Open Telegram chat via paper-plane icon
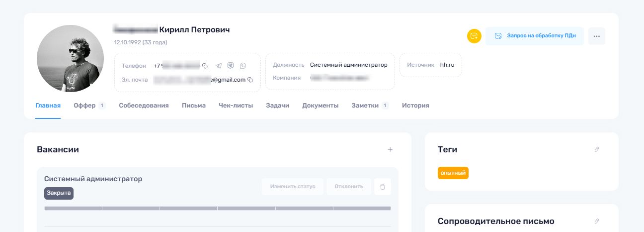This screenshot has height=232, width=644. (x=219, y=66)
